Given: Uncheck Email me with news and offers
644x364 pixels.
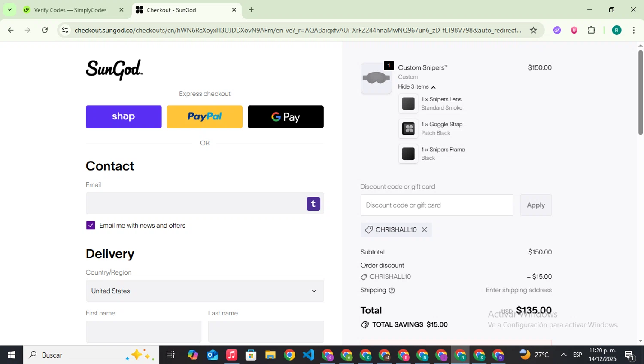Looking at the screenshot, I should pos(91,226).
